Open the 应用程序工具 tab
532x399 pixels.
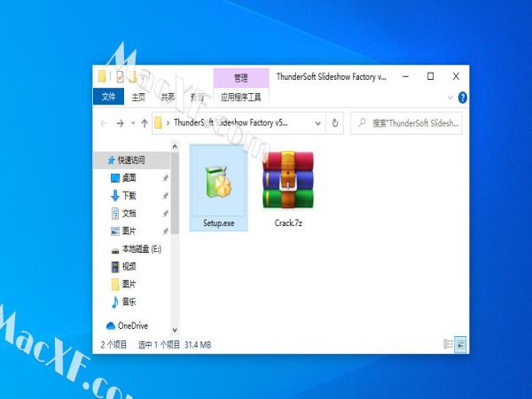[241, 98]
